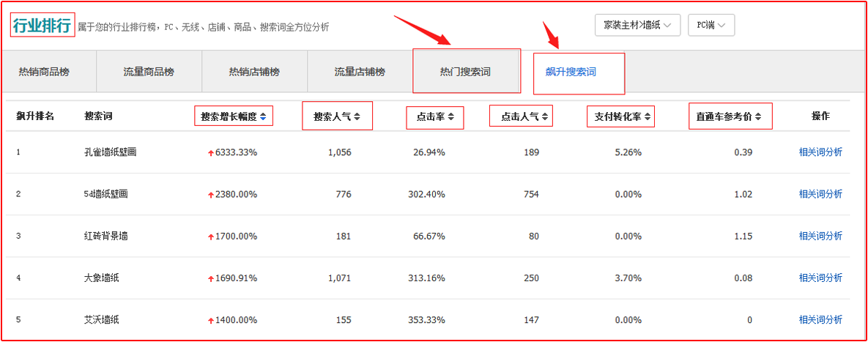Toggle sort icon beside 点击率 header

pos(451,116)
